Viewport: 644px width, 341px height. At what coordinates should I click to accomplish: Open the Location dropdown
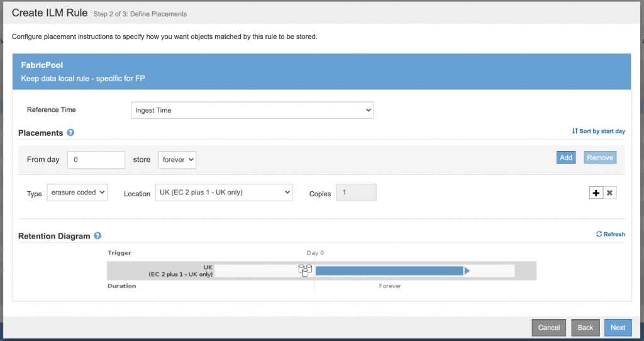point(223,193)
